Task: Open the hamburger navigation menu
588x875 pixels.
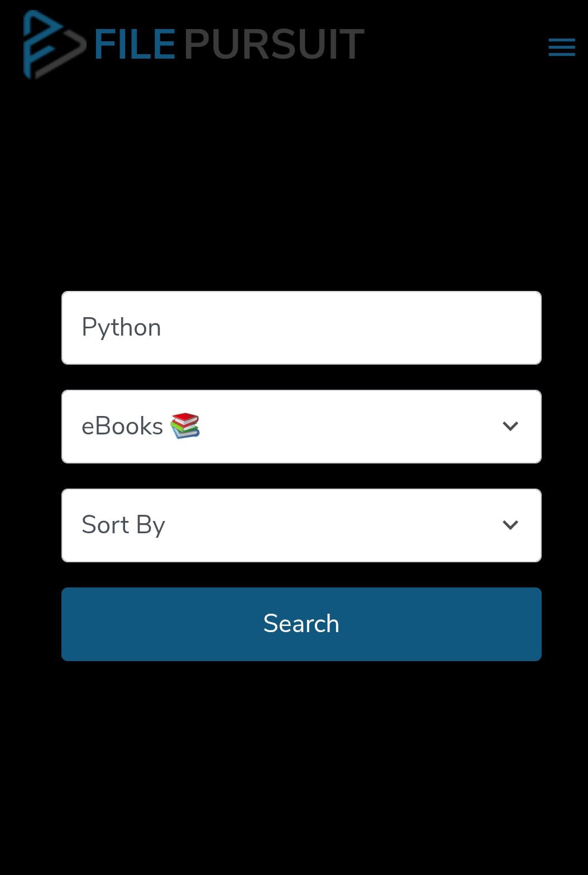Action: 561,47
